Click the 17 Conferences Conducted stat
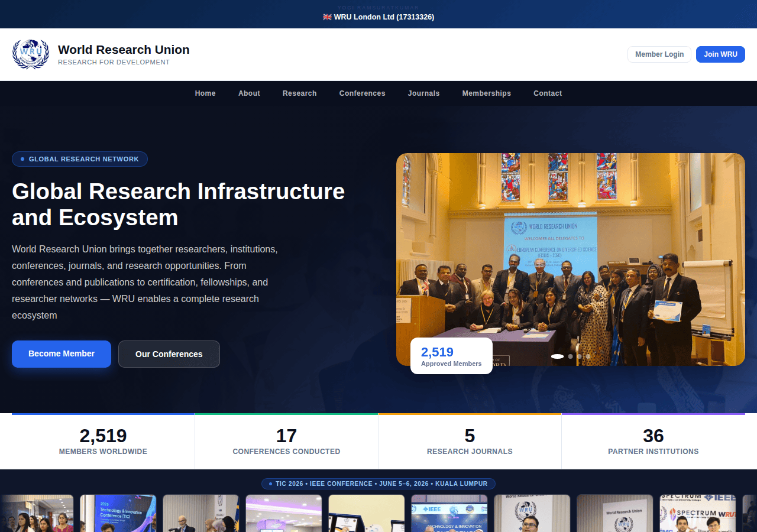The height and width of the screenshot is (532, 757). (286, 442)
